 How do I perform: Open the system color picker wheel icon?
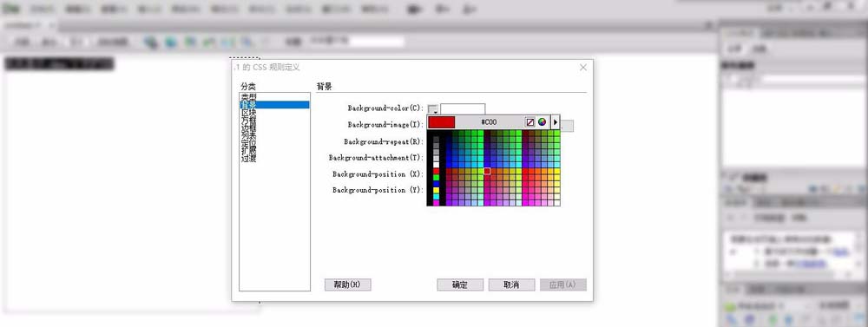[x=542, y=121]
